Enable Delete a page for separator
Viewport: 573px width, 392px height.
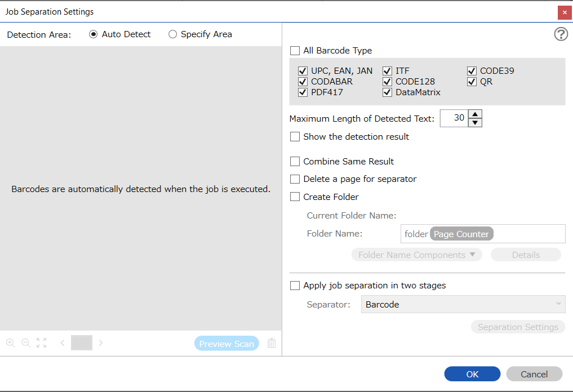click(295, 179)
